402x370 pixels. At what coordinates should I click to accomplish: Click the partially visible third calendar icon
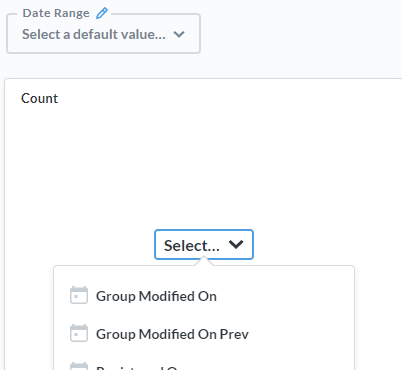tap(79, 366)
